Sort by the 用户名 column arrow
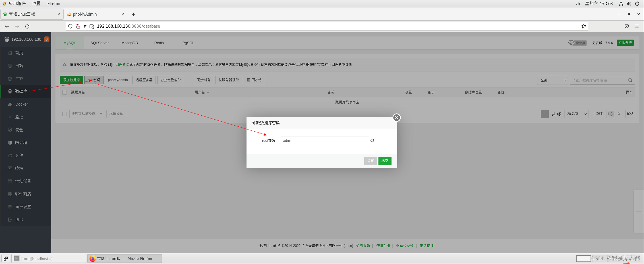Image resolution: width=644 pixels, height=264 pixels. coord(208,93)
